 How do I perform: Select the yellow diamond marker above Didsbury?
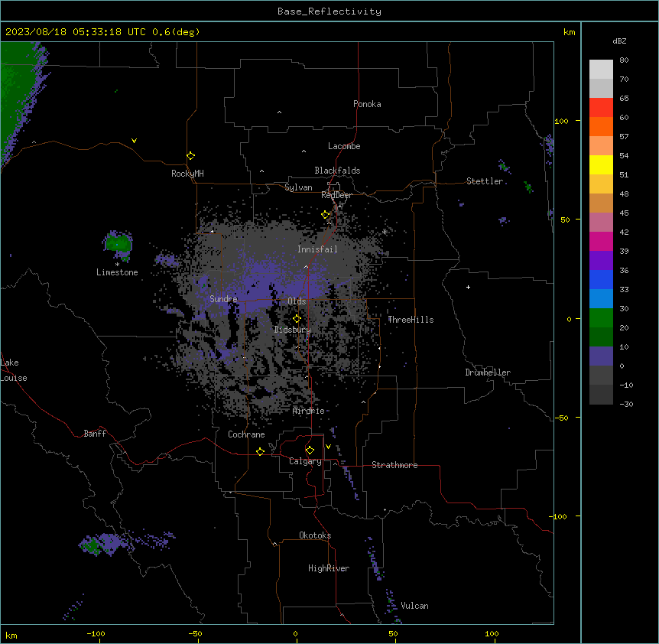click(297, 319)
